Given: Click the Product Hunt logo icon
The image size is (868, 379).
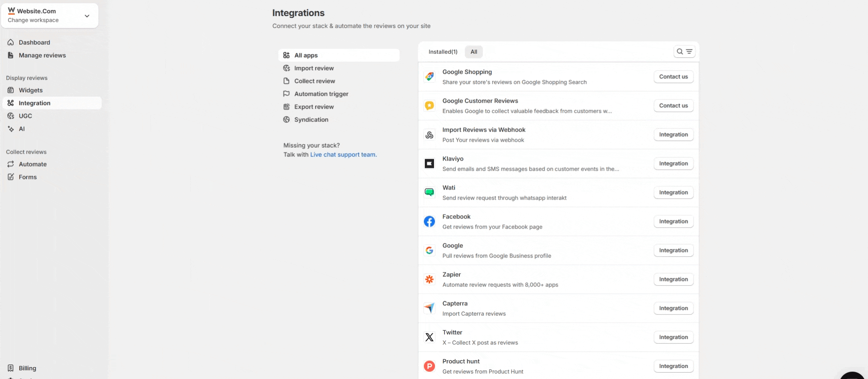Looking at the screenshot, I should pos(429,366).
